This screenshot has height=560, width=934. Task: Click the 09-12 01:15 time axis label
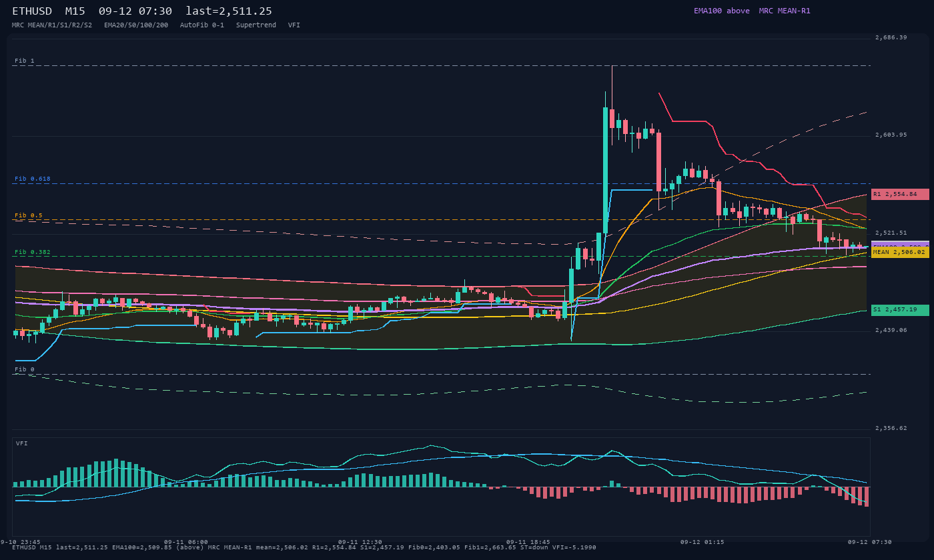[703, 542]
